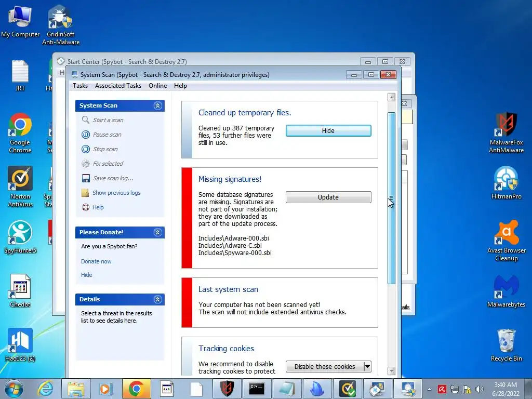
Task: Open JRT file on desktop
Action: pos(20,75)
